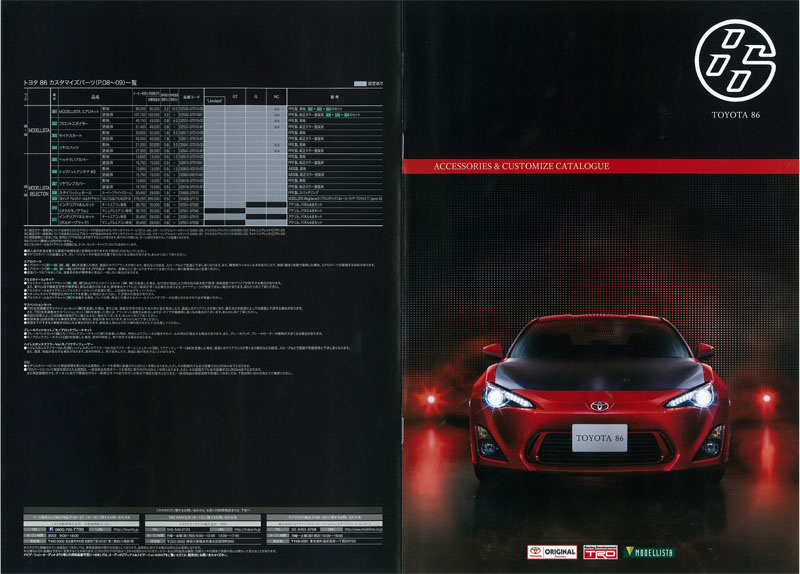This screenshot has height=574, width=800.
Task: Click the 'MODELLISTA エアロキット' item name
Action: tap(79, 111)
